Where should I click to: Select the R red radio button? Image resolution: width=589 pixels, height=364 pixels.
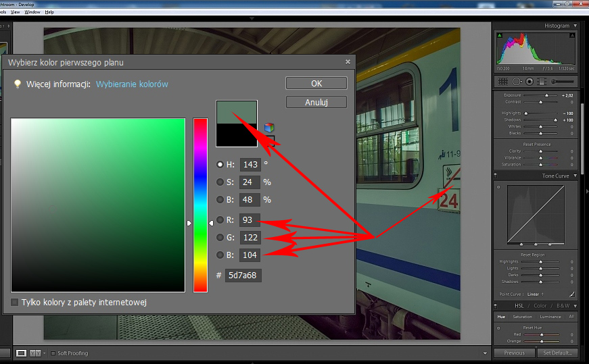[x=220, y=219]
